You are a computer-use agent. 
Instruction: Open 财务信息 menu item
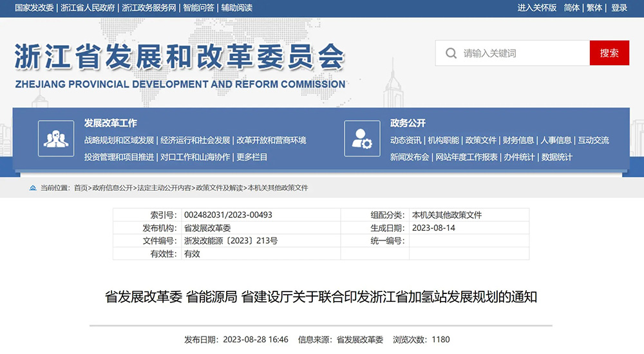pyautogui.click(x=518, y=140)
